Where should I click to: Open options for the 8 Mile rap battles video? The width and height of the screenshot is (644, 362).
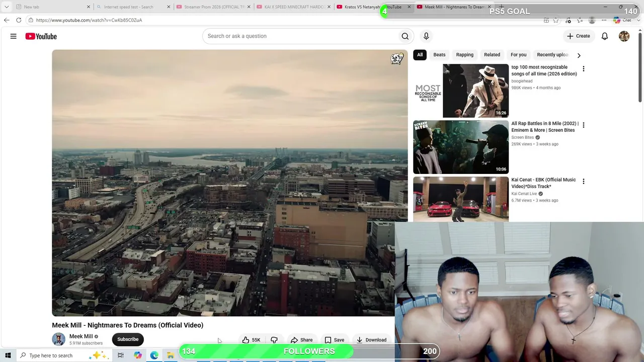coord(584,125)
